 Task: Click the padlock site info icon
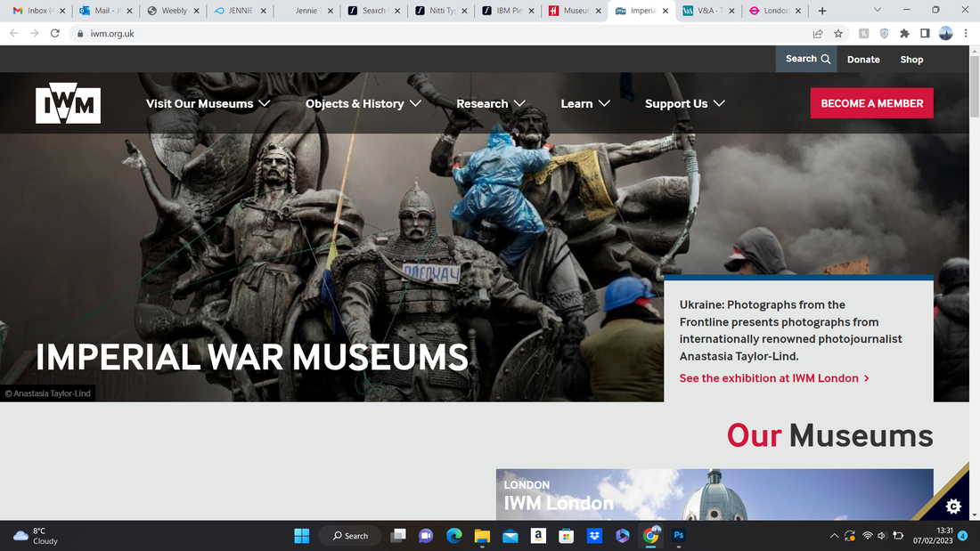coord(80,34)
